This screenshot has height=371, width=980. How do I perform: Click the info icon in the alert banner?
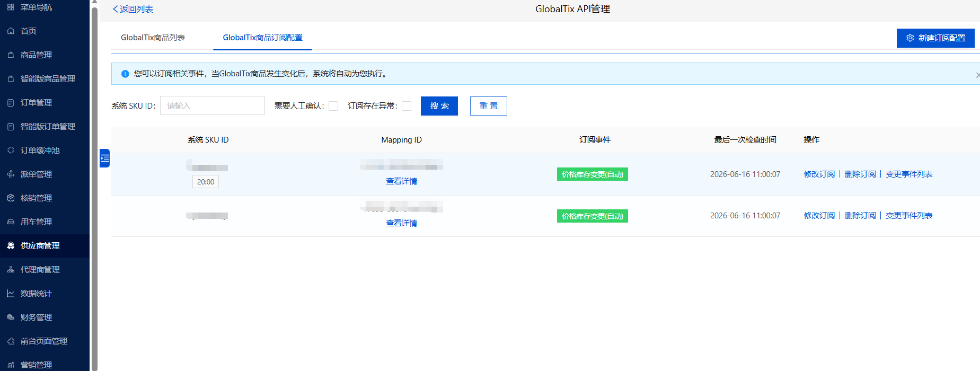pyautogui.click(x=125, y=74)
